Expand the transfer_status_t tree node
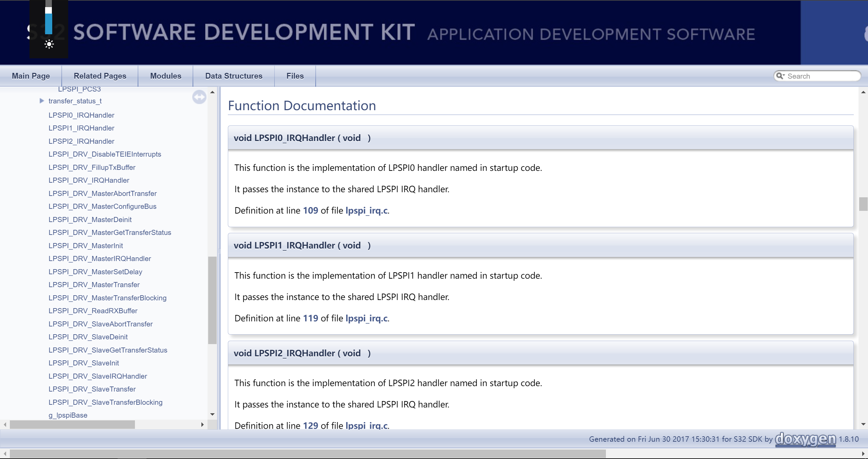868x459 pixels. point(42,101)
